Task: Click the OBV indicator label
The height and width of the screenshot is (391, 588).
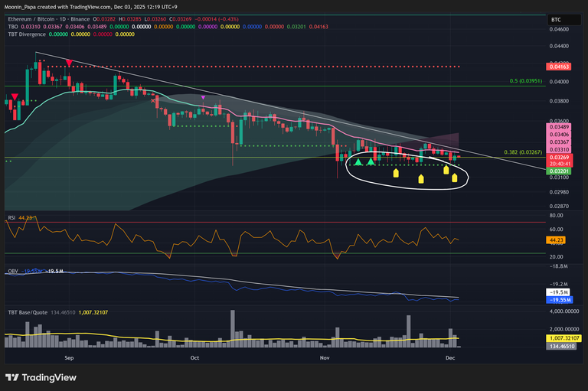Action: pos(11,271)
